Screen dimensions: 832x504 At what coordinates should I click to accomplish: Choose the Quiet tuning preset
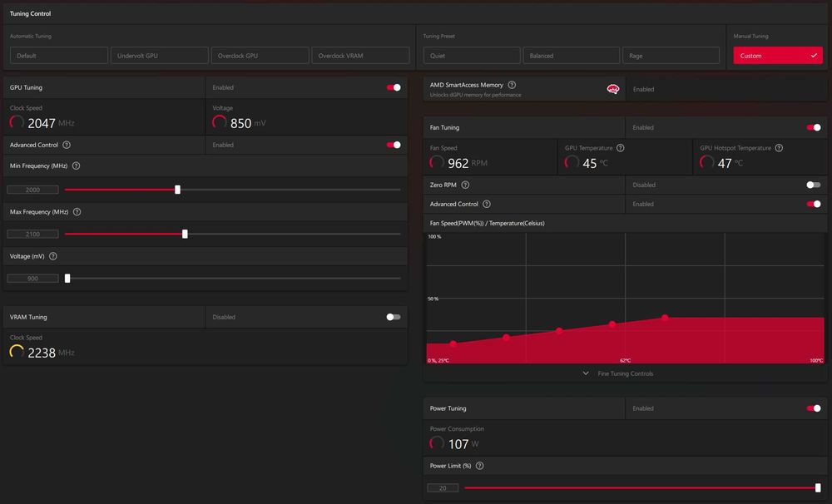pos(472,55)
